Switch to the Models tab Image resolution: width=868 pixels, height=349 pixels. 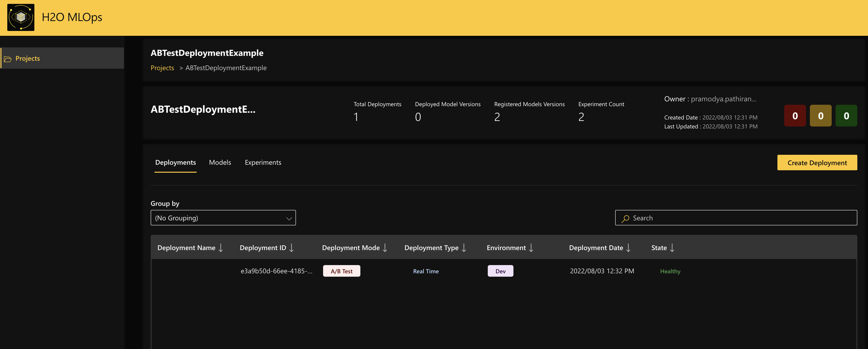coord(220,163)
